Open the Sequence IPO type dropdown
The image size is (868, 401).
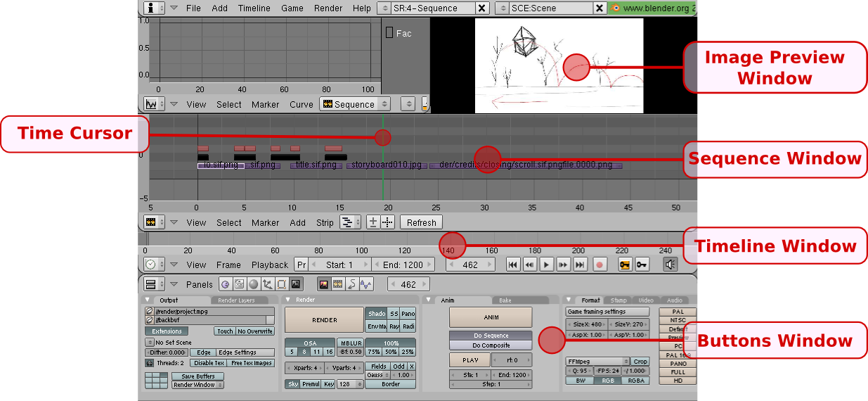pyautogui.click(x=354, y=104)
